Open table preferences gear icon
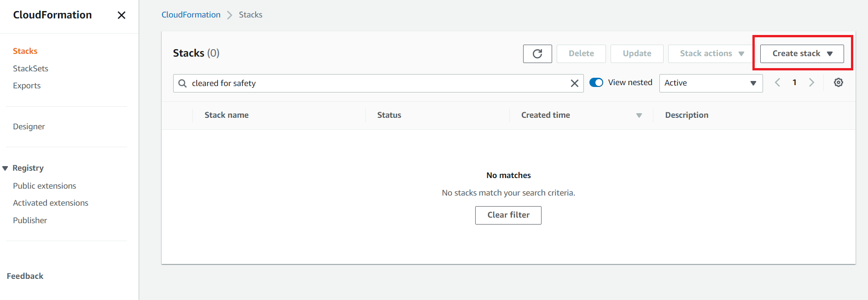The image size is (868, 300). click(838, 83)
